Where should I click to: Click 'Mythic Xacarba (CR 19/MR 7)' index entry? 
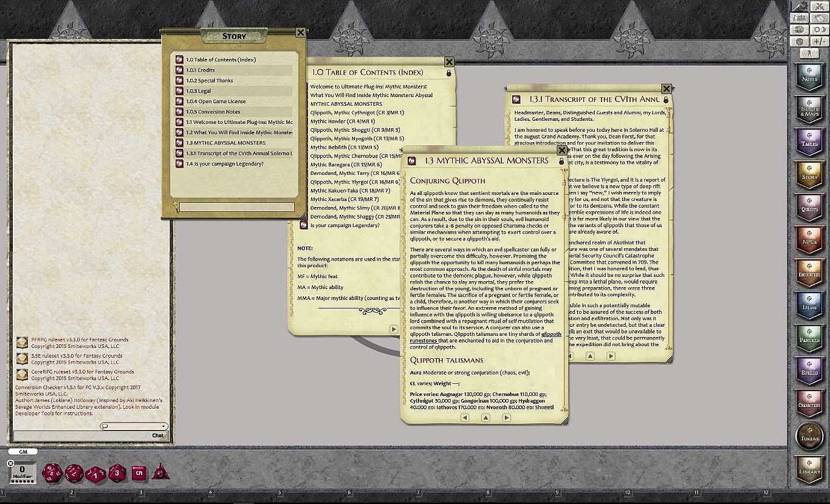tap(344, 199)
